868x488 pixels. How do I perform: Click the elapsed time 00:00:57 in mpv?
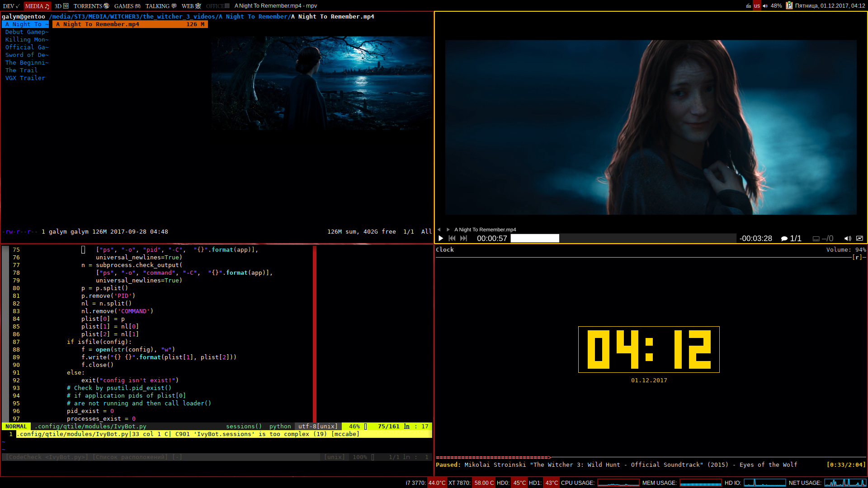492,238
